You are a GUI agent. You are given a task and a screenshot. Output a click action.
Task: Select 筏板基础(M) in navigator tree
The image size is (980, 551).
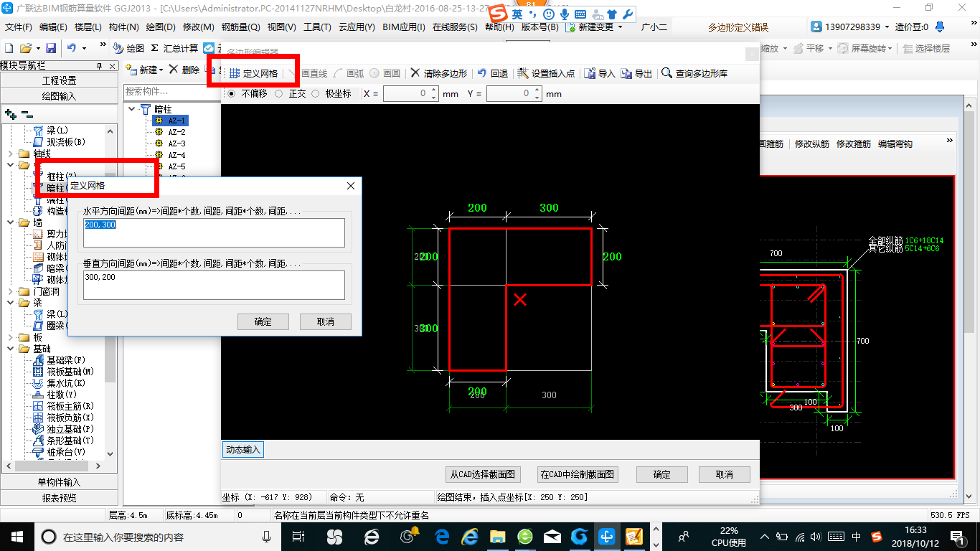70,372
